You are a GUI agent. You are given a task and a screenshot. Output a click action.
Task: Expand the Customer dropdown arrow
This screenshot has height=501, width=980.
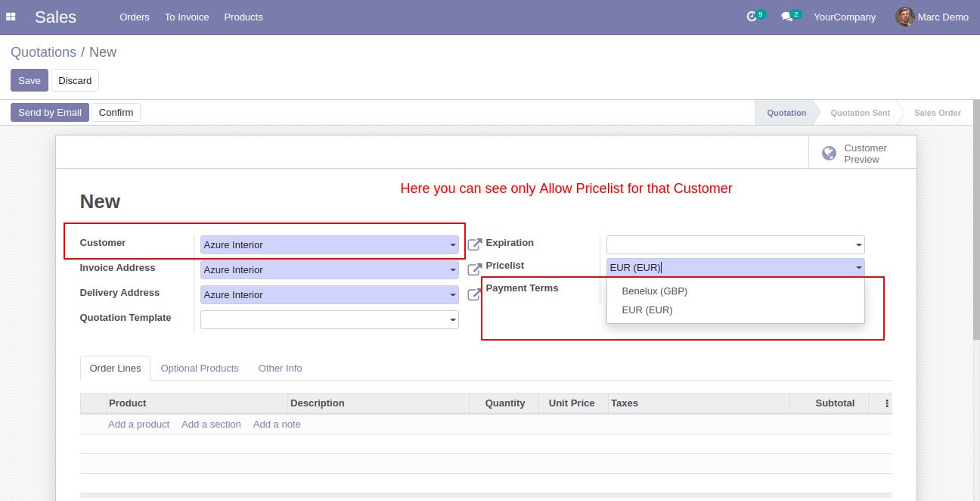pyautogui.click(x=452, y=245)
